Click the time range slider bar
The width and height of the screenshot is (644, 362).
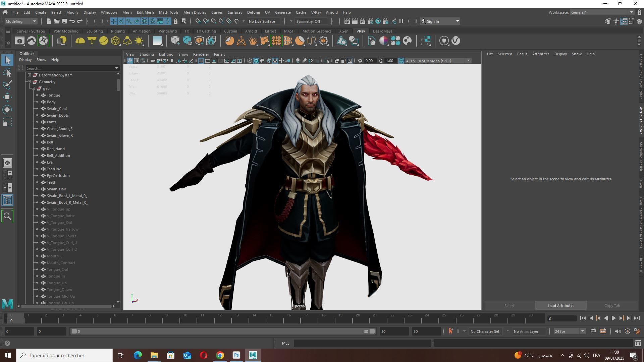pyautogui.click(x=223, y=331)
